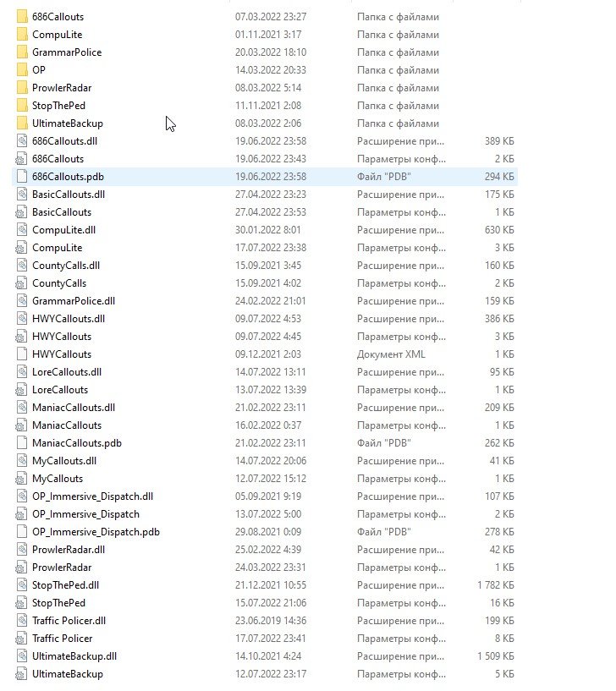Select the OP_Immersive_Dispatch.dll file name
Screen dimensions: 616x691
92,496
